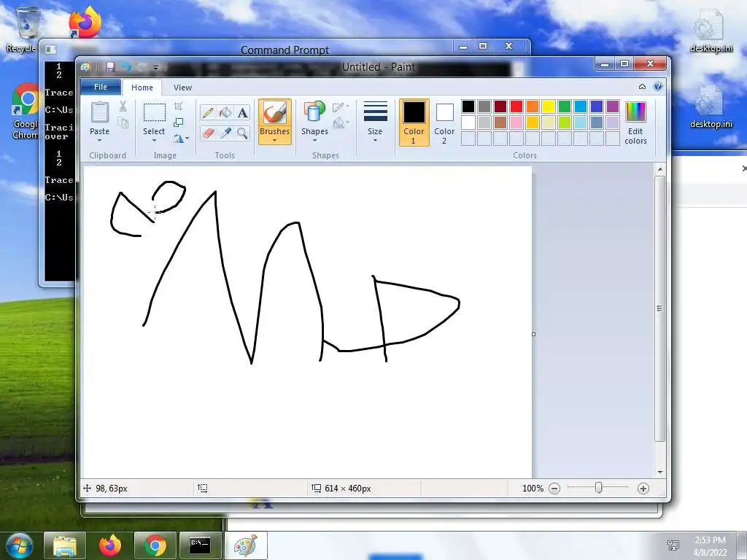Click the Copy icon in Clipboard group
Viewport: 747px width, 560px height.
click(x=123, y=122)
